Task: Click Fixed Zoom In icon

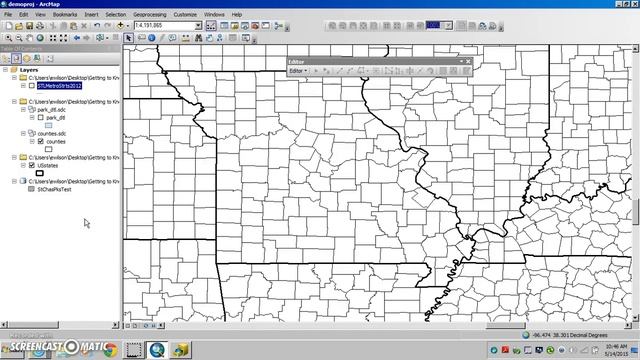Action: pos(53,38)
